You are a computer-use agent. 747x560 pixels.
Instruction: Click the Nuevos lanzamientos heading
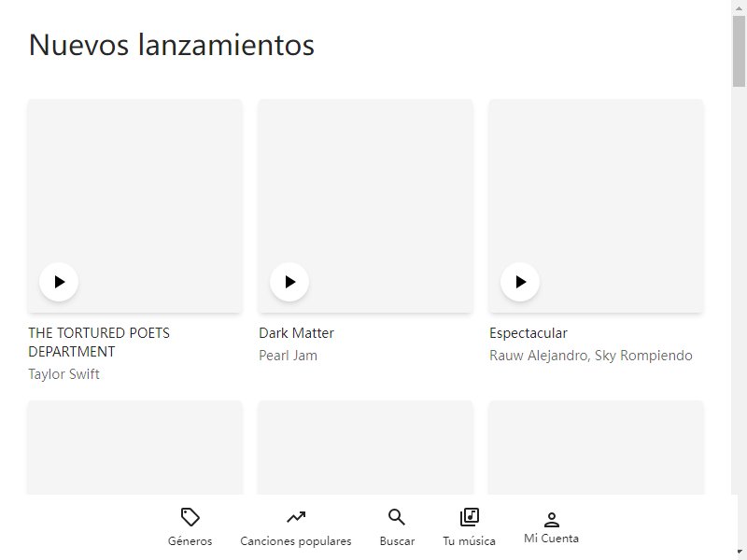click(172, 45)
